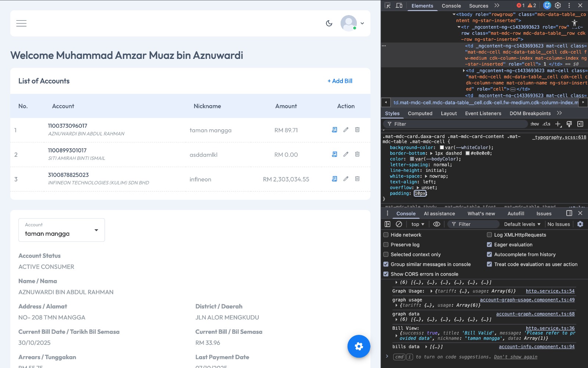This screenshot has width=588, height=368.
Task: Open the Issues drawer tab
Action: click(544, 213)
